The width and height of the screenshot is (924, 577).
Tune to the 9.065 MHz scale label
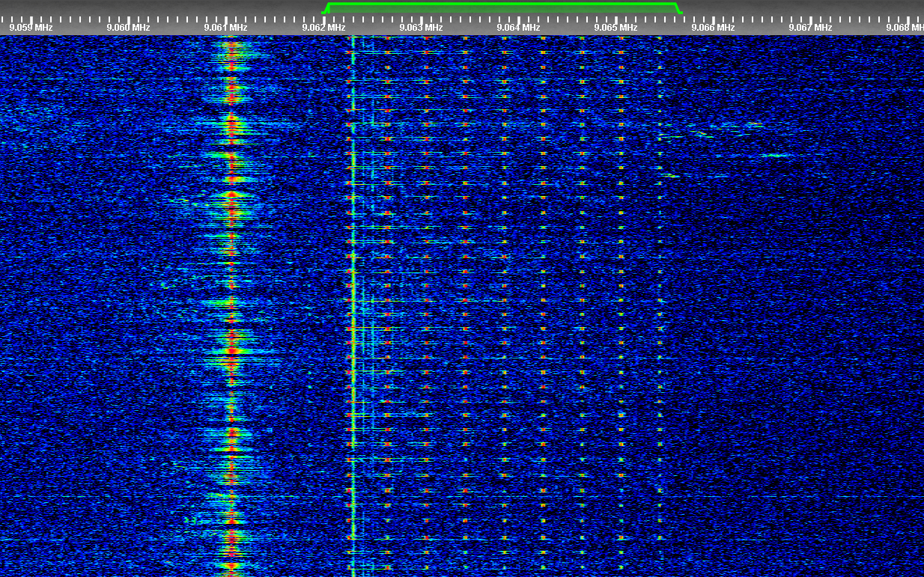coord(616,28)
